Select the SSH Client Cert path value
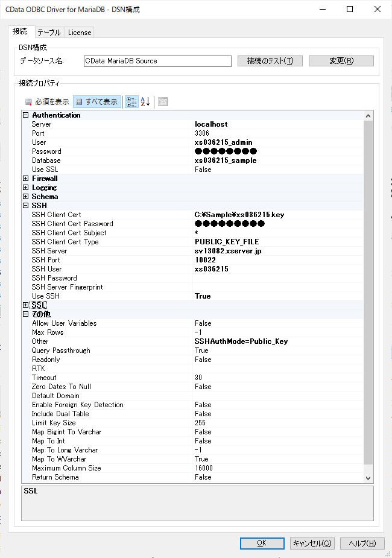This screenshot has width=392, height=558. (x=239, y=215)
